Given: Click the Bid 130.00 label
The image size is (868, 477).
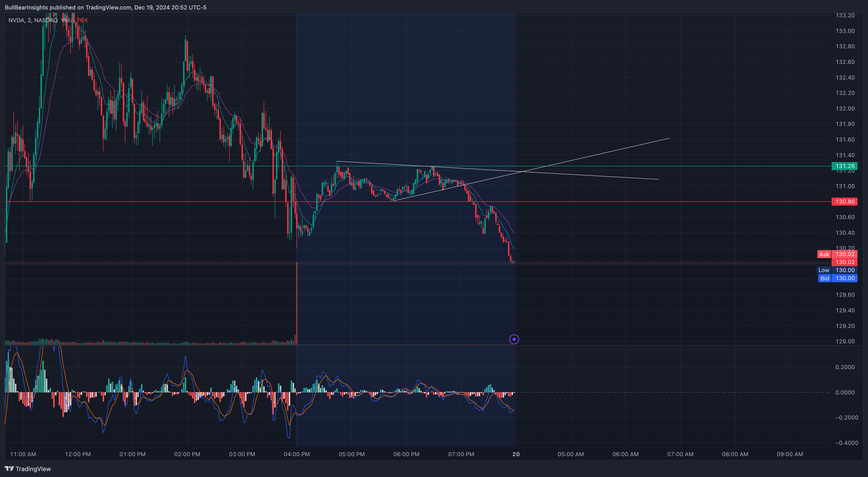Looking at the screenshot, I should coord(837,278).
